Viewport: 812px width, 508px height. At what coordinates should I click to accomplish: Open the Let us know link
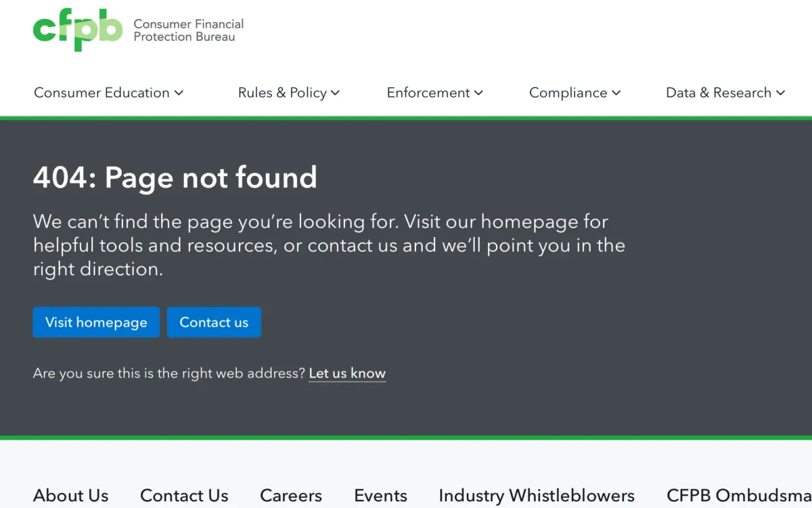click(347, 373)
